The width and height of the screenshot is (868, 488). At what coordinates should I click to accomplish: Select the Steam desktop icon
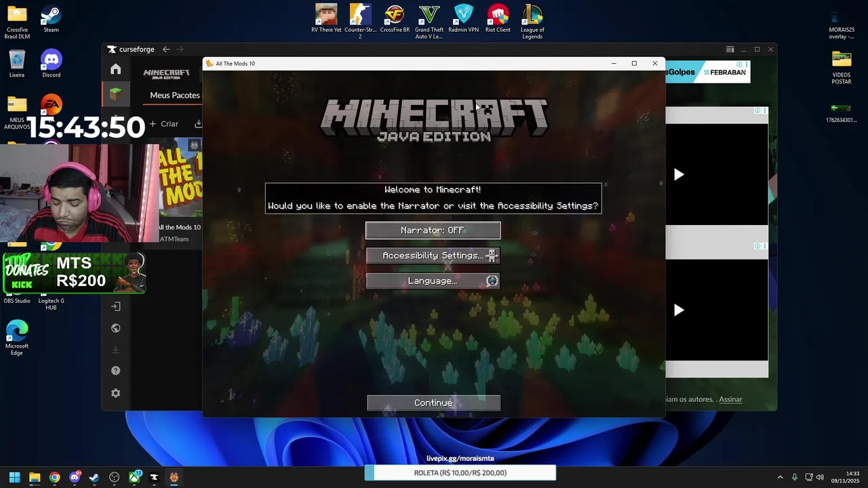pyautogui.click(x=51, y=20)
